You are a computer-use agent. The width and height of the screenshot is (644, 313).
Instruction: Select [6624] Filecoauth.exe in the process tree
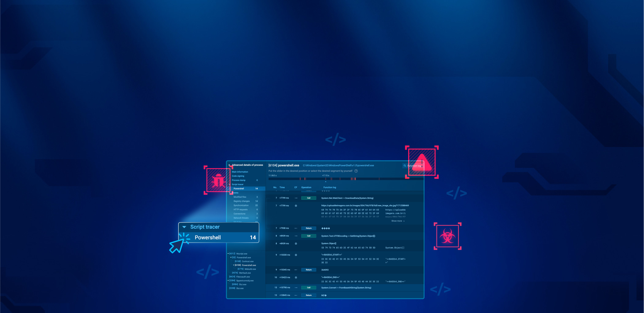tap(240, 277)
